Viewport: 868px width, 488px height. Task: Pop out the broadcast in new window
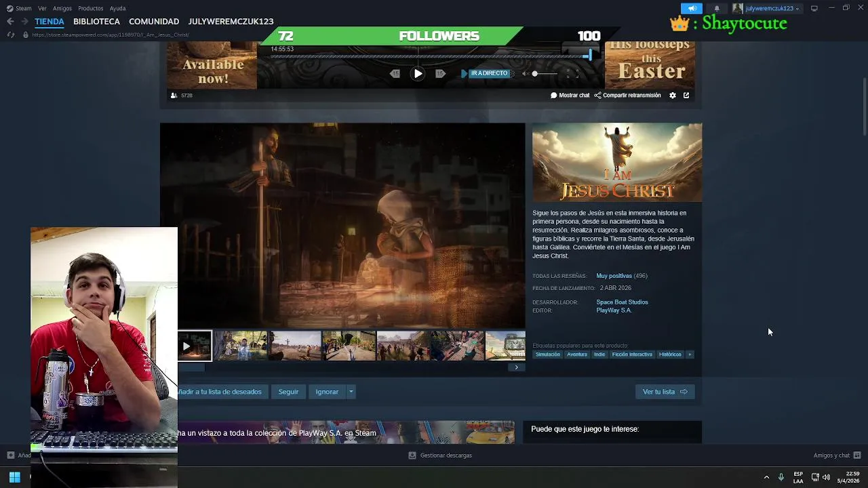pos(686,96)
